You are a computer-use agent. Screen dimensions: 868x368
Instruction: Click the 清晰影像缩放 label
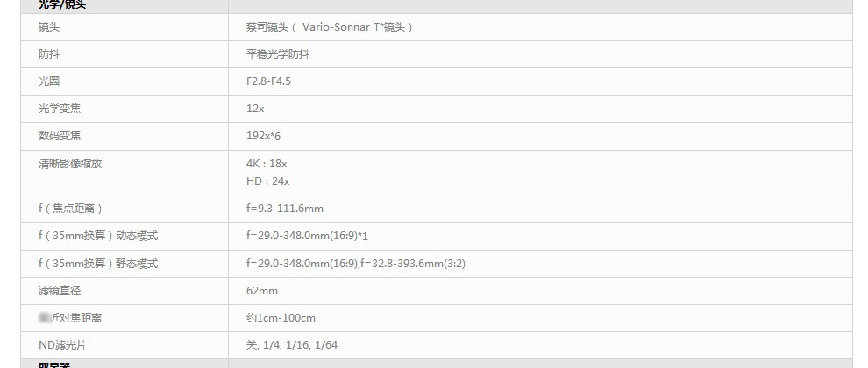pos(70,164)
